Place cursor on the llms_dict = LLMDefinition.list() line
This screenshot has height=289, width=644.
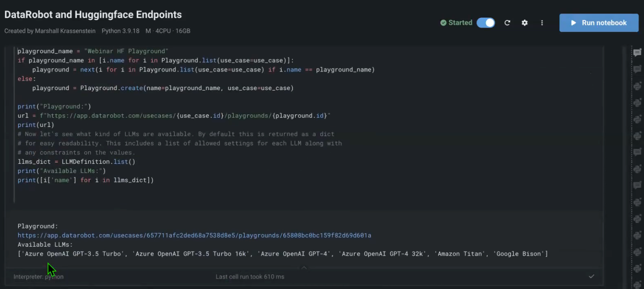click(x=76, y=162)
